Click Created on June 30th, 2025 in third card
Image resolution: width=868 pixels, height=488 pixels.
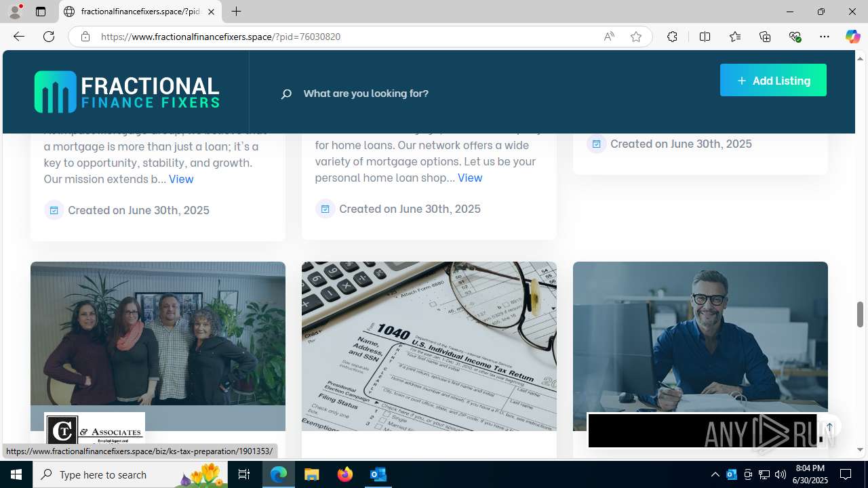pos(681,144)
